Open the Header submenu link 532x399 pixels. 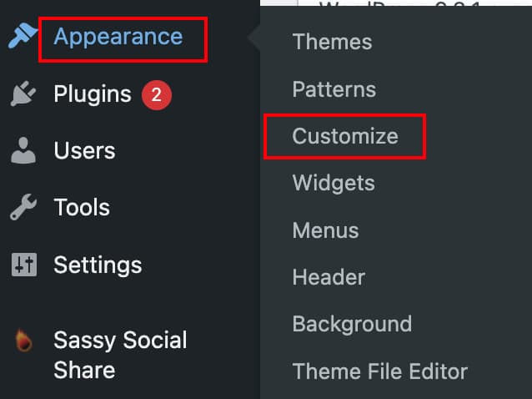[329, 277]
